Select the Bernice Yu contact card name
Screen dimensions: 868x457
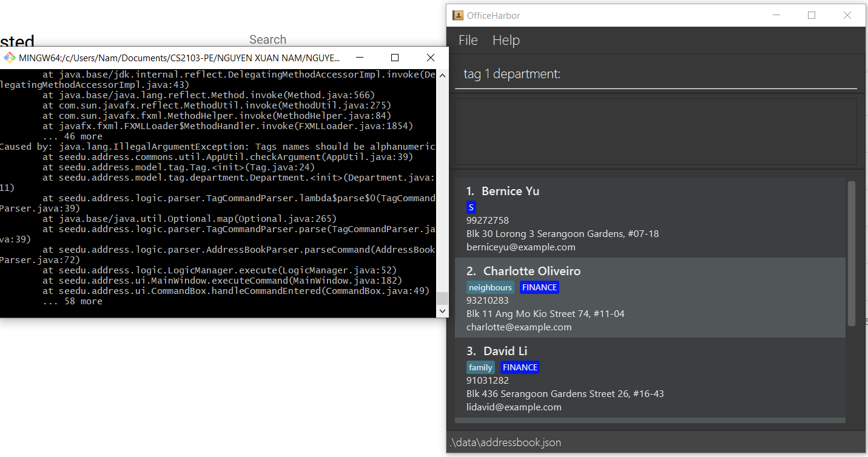pos(510,191)
